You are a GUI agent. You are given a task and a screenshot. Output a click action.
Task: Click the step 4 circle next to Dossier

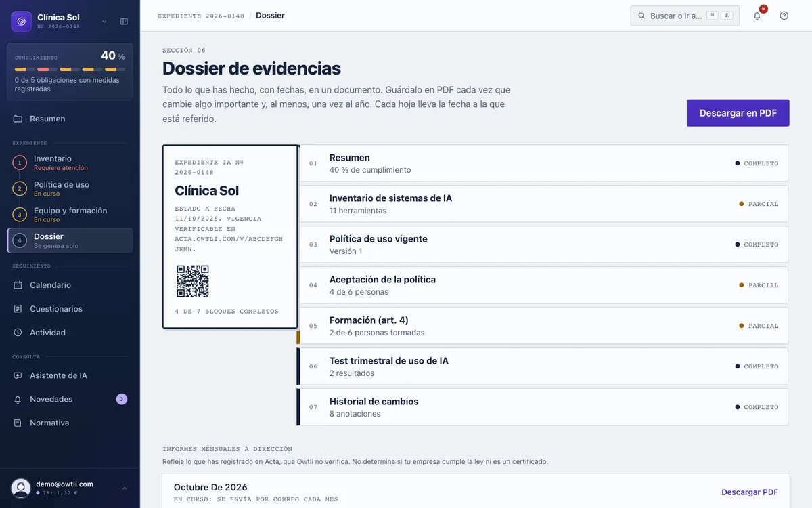pos(20,240)
